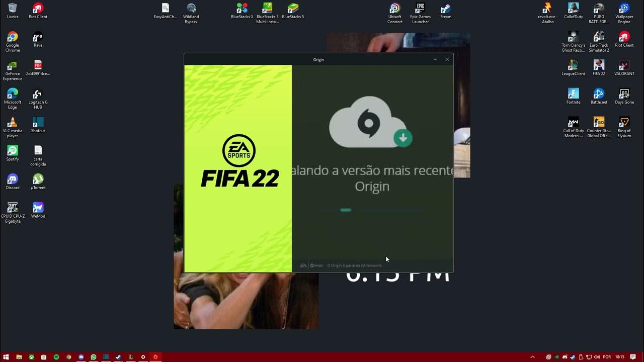Open the EasyAntiCheat file icon
This screenshot has height=362, width=644.
point(166,11)
